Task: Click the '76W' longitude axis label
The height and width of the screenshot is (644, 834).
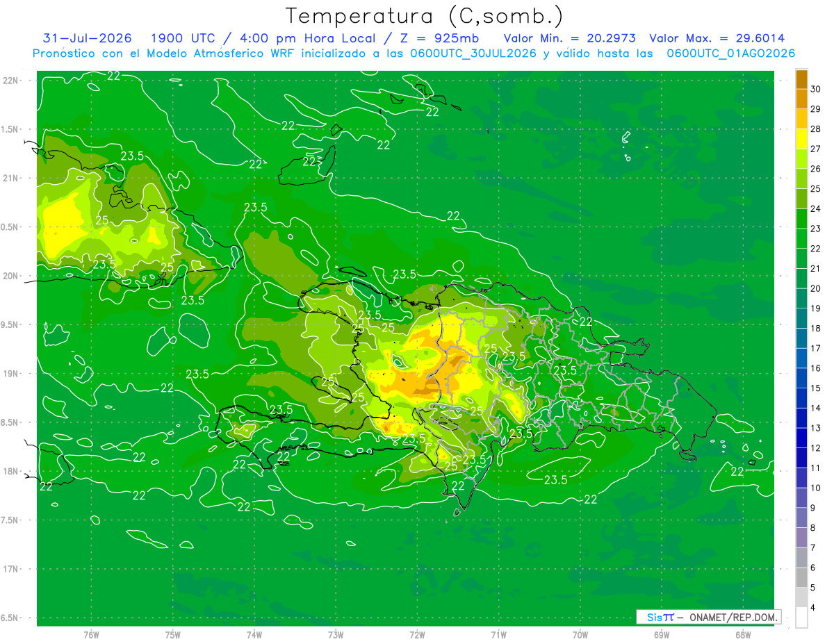Action: pyautogui.click(x=91, y=635)
